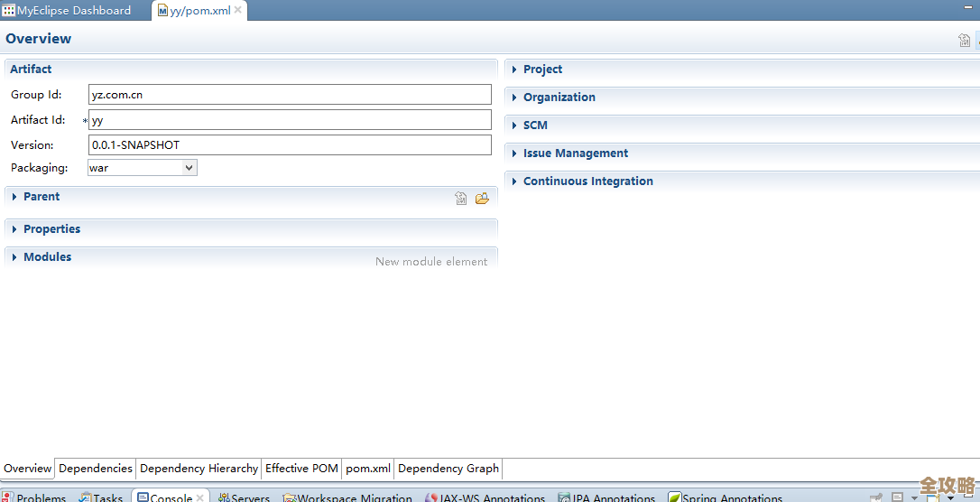980x502 pixels.
Task: Expand the Project section
Action: coord(542,70)
